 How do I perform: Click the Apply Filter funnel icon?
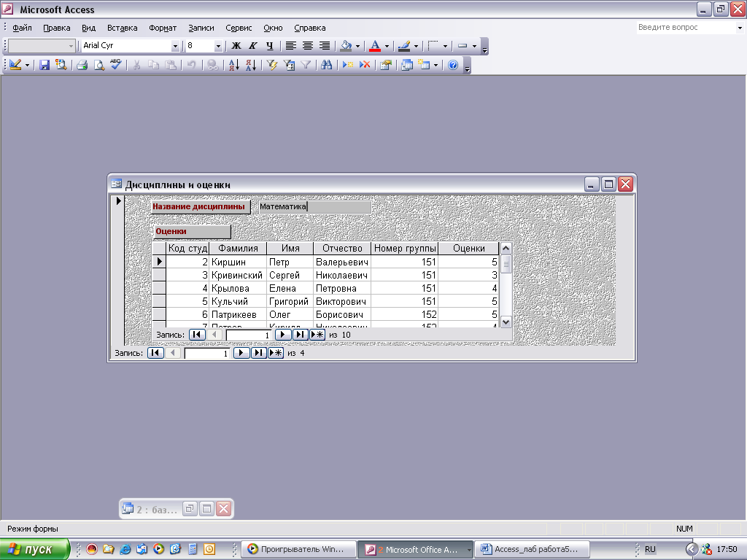coord(306,65)
